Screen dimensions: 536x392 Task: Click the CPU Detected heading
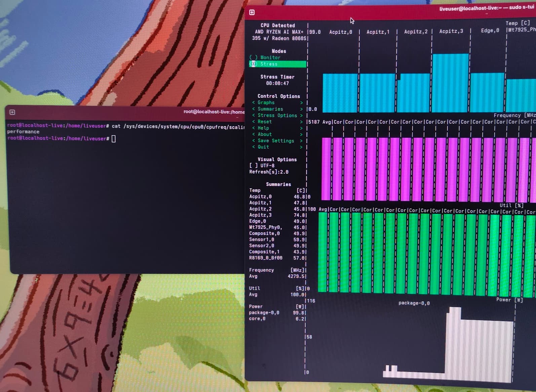tap(278, 25)
